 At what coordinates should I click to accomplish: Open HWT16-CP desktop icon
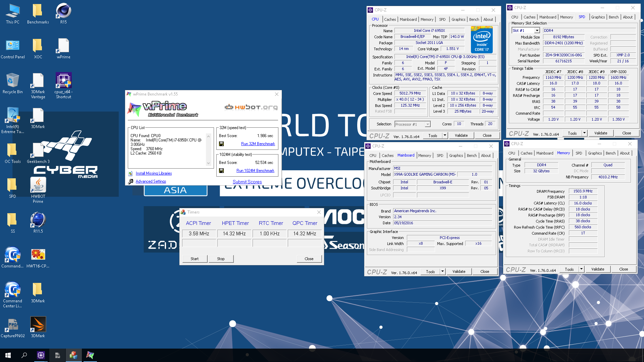[38, 258]
